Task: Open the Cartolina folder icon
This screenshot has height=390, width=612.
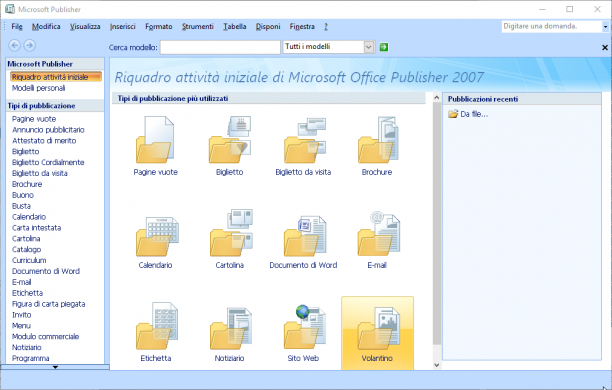Action: [231, 233]
